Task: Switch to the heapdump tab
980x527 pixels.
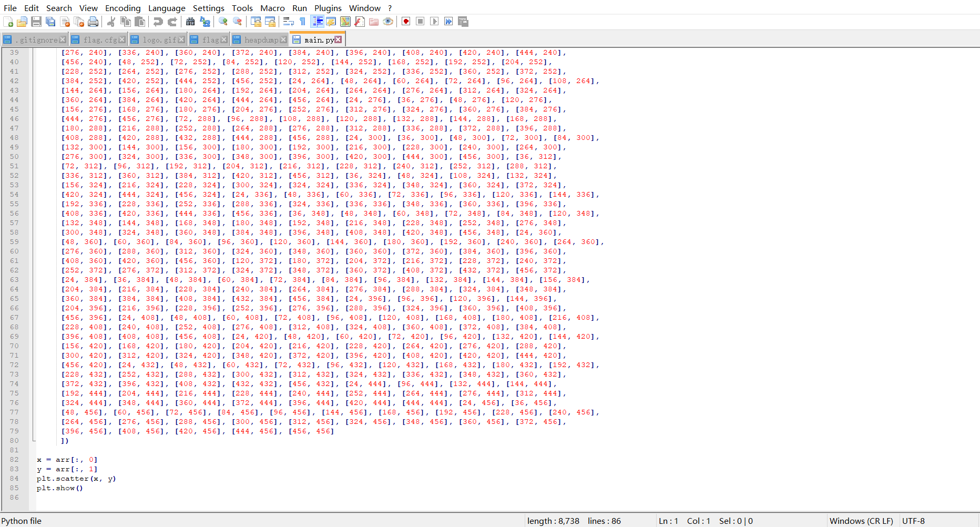Action: coord(259,40)
